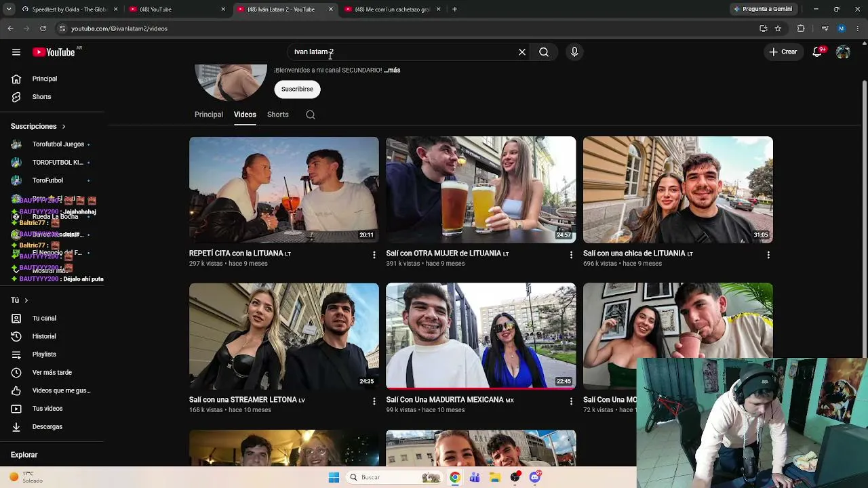Open the Crear button
Viewport: 868px width, 488px height.
click(x=783, y=52)
